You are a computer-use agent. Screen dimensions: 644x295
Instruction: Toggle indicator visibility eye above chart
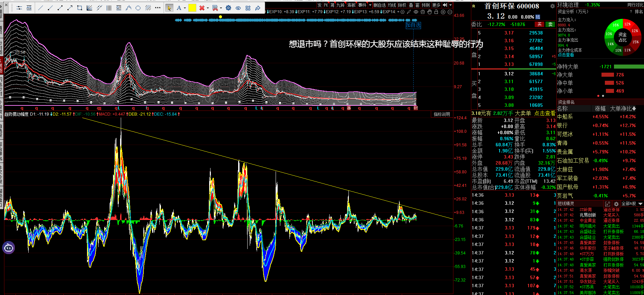(416, 12)
